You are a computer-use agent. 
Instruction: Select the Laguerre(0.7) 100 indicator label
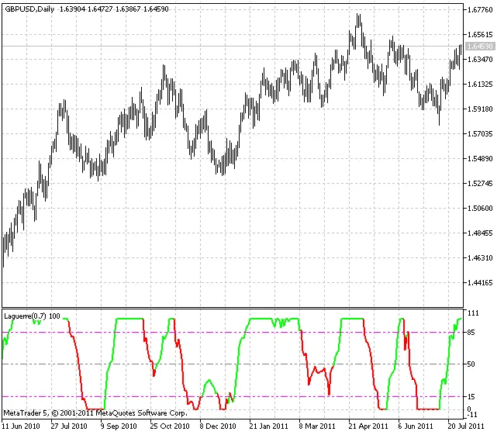click(x=32, y=316)
